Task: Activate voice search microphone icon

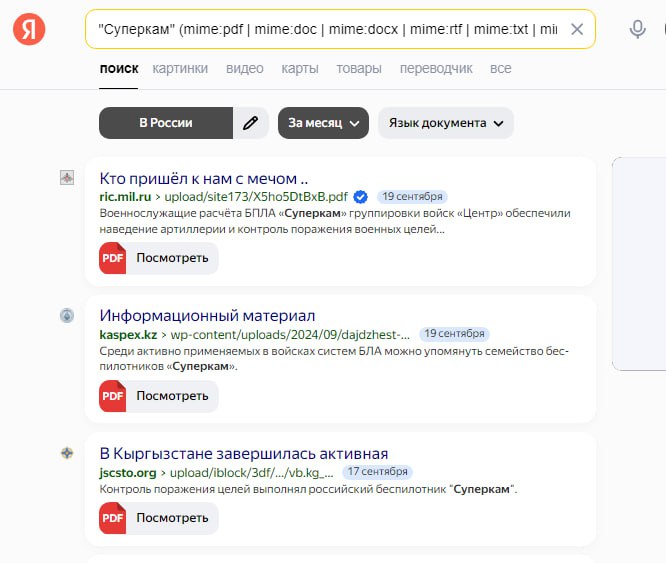Action: click(637, 29)
